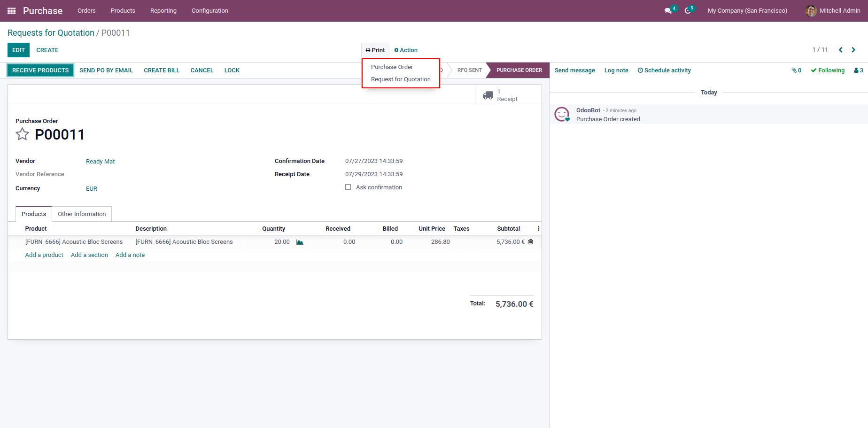Mark P00011 as favorite with star
Screen dimensions: 868x428
[23, 134]
